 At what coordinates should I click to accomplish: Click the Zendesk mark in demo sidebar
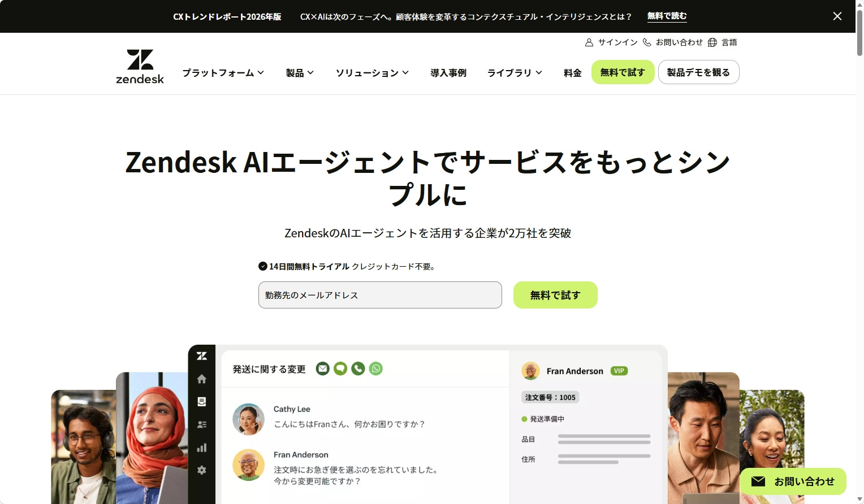pos(202,356)
